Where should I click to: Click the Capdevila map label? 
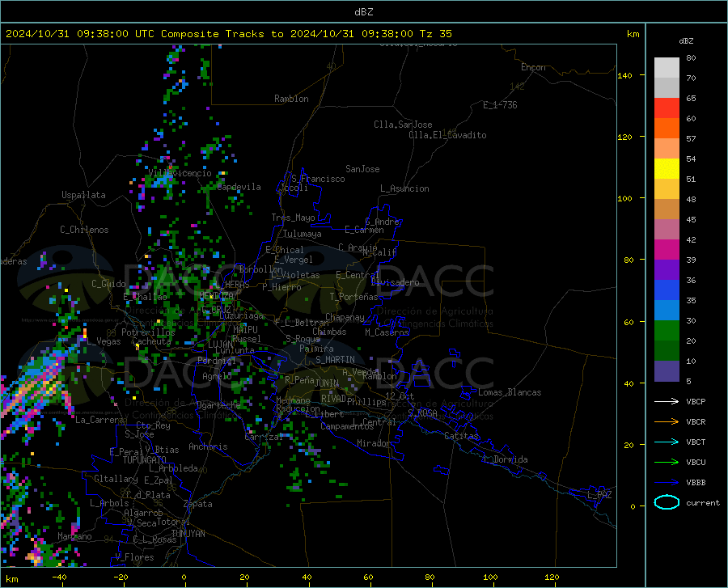239,187
